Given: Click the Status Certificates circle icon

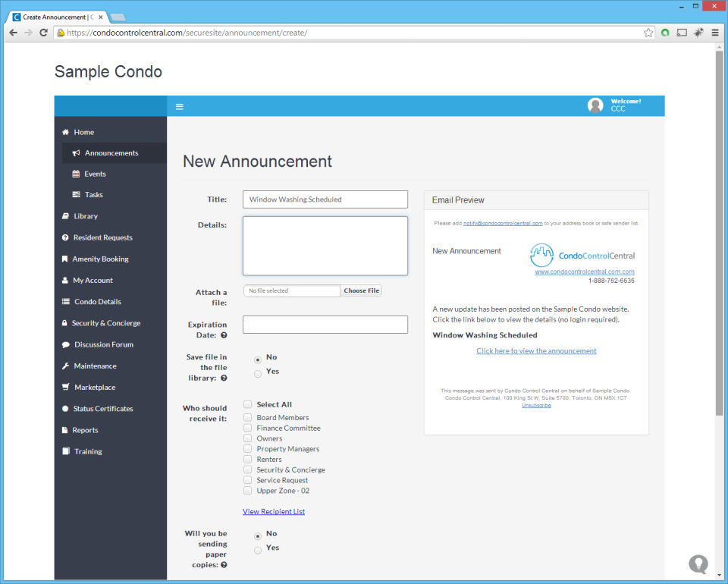Looking at the screenshot, I should [65, 409].
